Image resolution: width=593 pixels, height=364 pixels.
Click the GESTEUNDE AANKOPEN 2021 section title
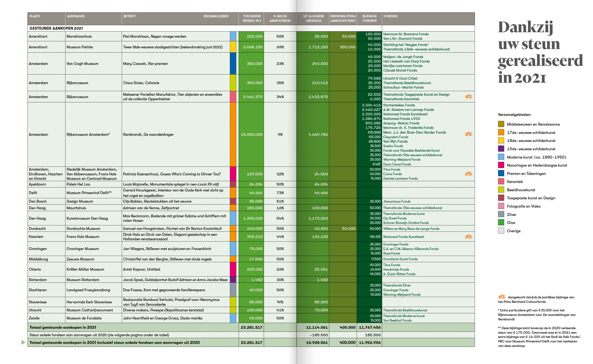(x=56, y=28)
